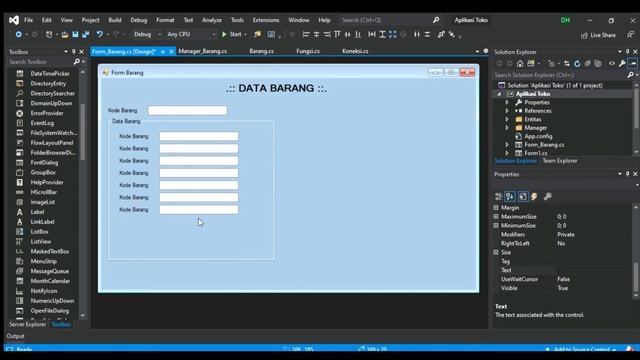
Task: Click the Open File folder icon
Action: pyautogui.click(x=65, y=35)
